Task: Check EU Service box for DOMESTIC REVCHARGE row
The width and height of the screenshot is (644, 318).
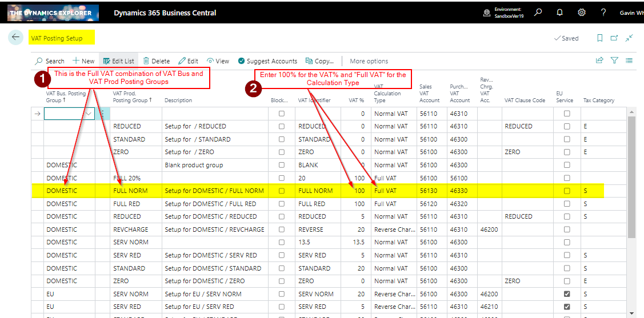Action: coord(567,230)
